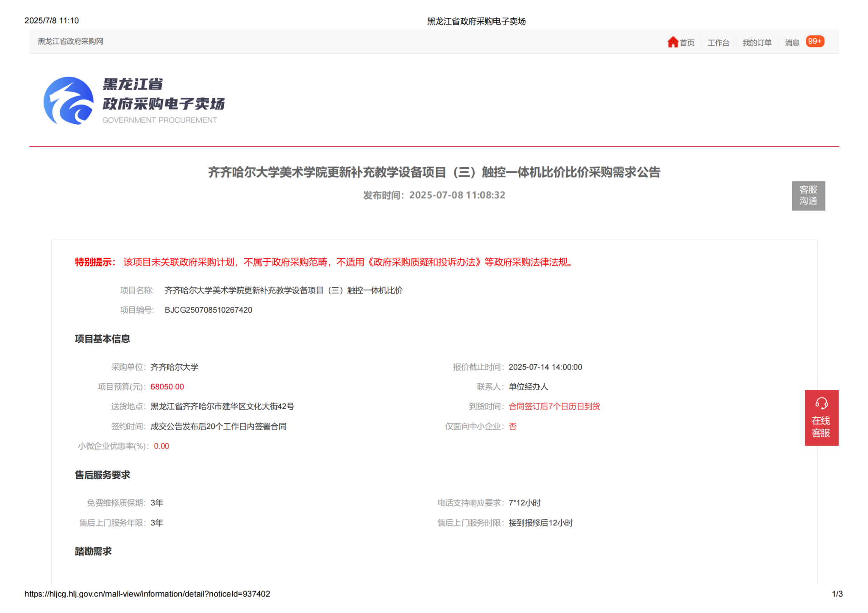Open the 首页 home link
Image resolution: width=868 pixels, height=613 pixels.
click(687, 43)
